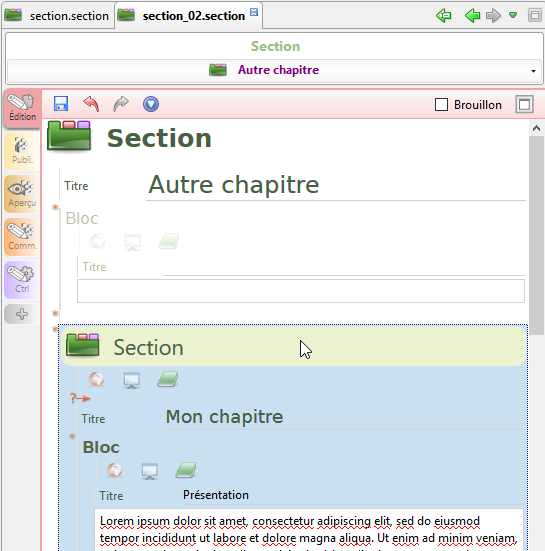Open the navigation history dropdown triangle

pyautogui.click(x=513, y=15)
